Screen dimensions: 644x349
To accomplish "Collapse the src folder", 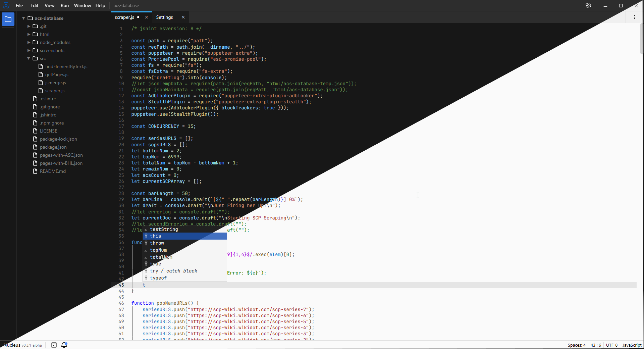I will [29, 58].
